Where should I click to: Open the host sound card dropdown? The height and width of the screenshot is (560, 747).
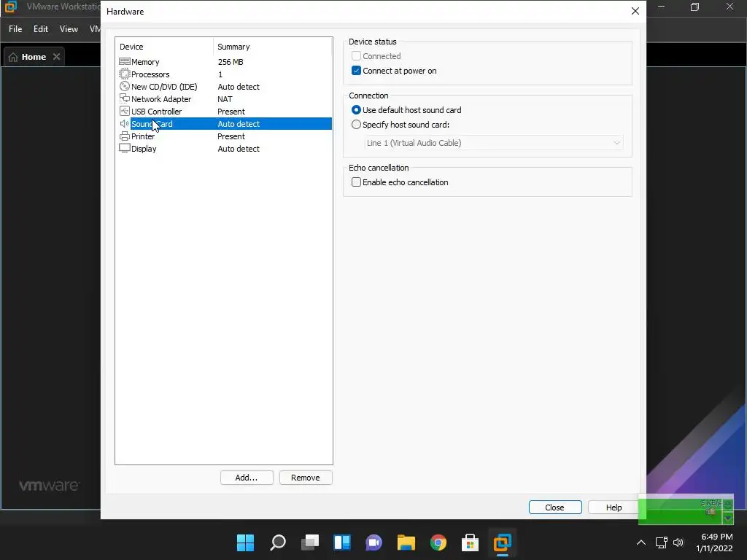[x=494, y=143]
